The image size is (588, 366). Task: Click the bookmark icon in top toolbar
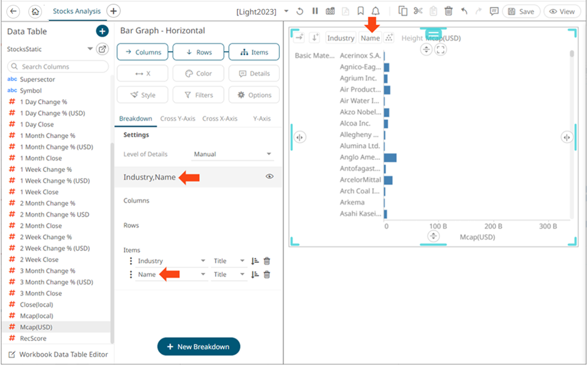point(361,11)
